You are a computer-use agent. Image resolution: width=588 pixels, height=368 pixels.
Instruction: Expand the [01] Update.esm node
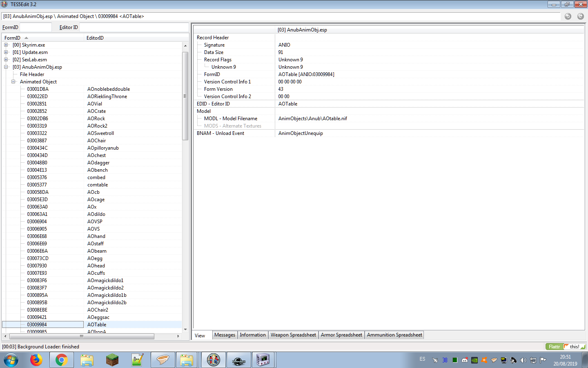[x=6, y=52]
